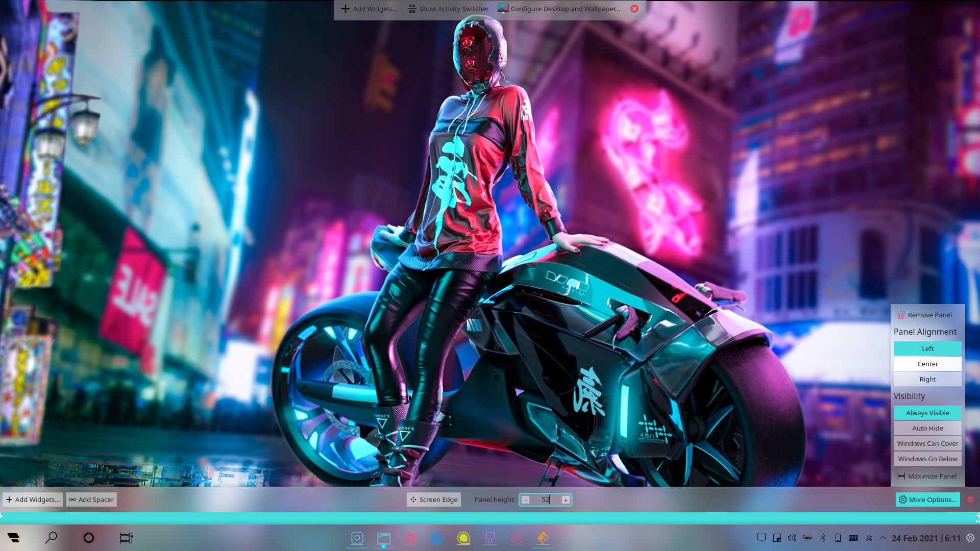Set panel alignment to Left

(x=927, y=348)
